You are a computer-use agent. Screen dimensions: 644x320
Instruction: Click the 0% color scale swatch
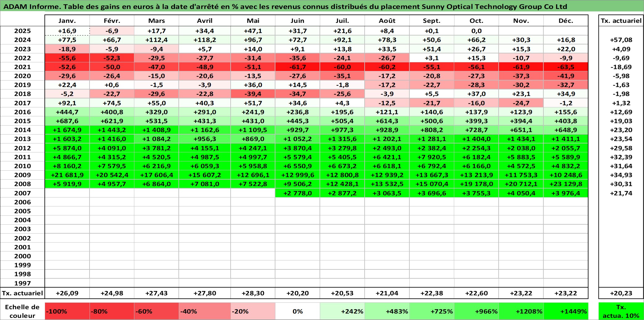point(298,311)
